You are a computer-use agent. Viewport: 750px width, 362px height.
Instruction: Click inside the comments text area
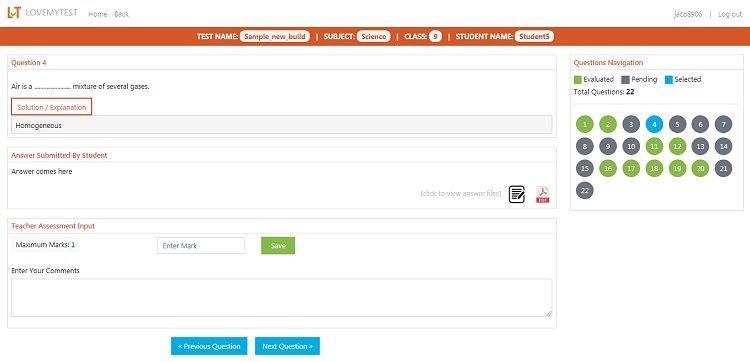(281, 297)
